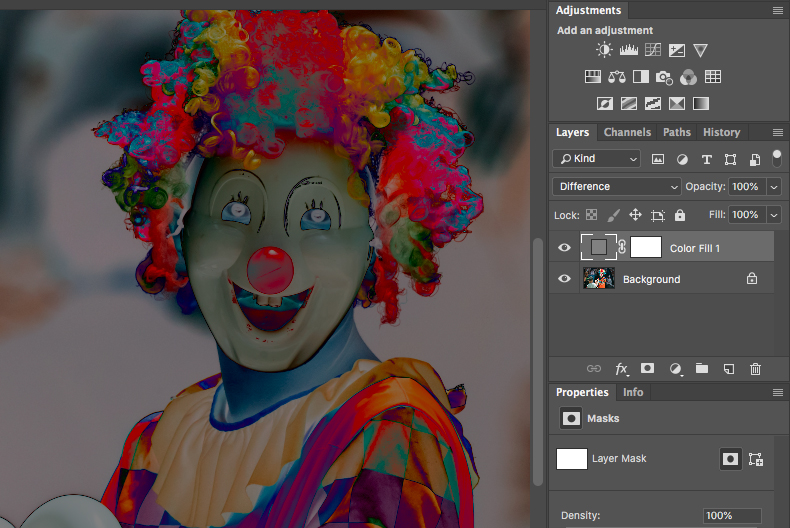
Task: Click the Curves adjustment icon
Action: [x=653, y=50]
